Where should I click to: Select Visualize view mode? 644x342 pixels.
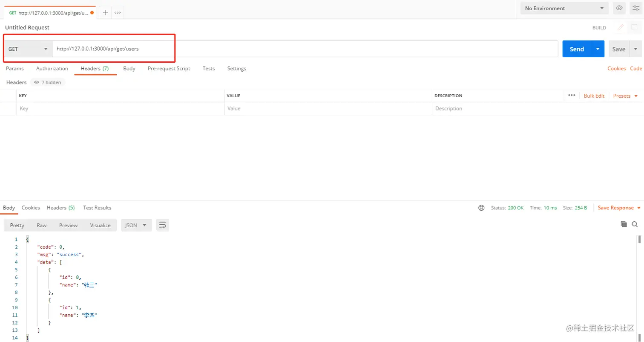click(x=100, y=225)
